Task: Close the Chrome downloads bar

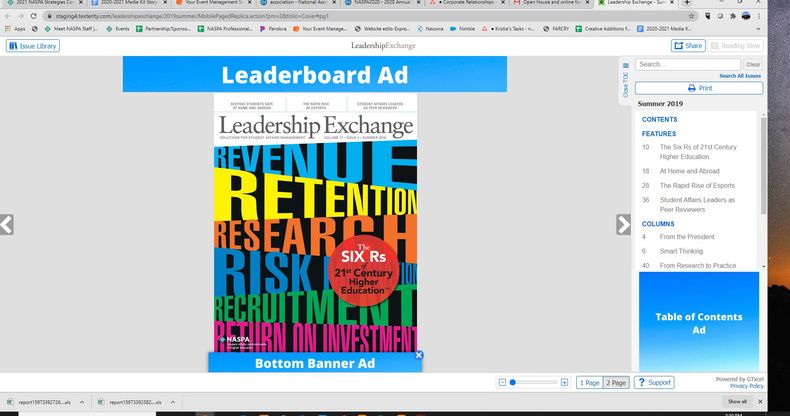Action: pos(760,401)
